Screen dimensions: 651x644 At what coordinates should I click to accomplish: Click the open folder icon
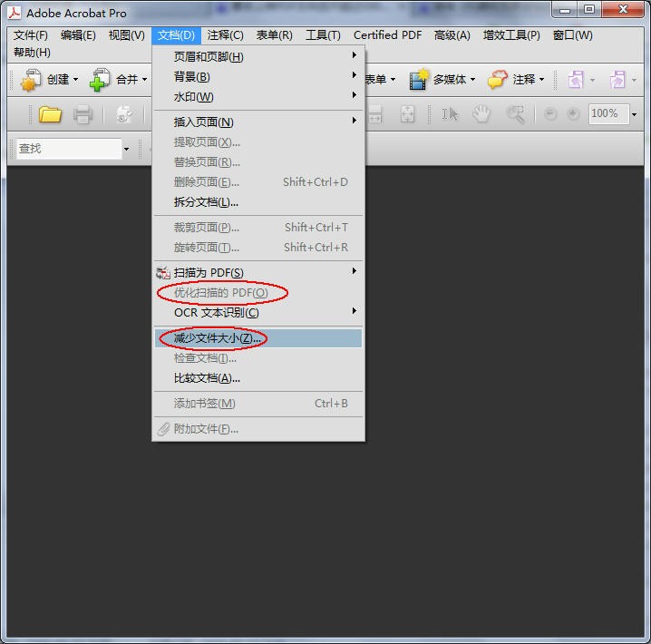[x=50, y=114]
